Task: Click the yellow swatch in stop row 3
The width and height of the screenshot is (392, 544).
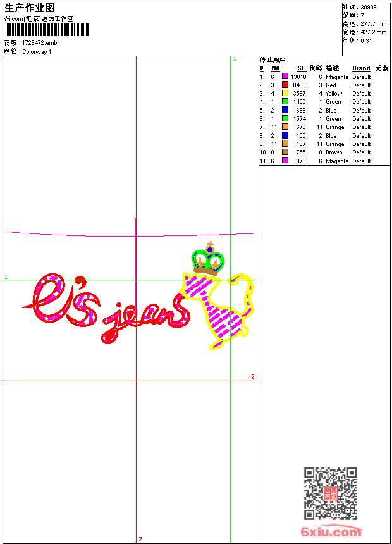Action: [285, 93]
